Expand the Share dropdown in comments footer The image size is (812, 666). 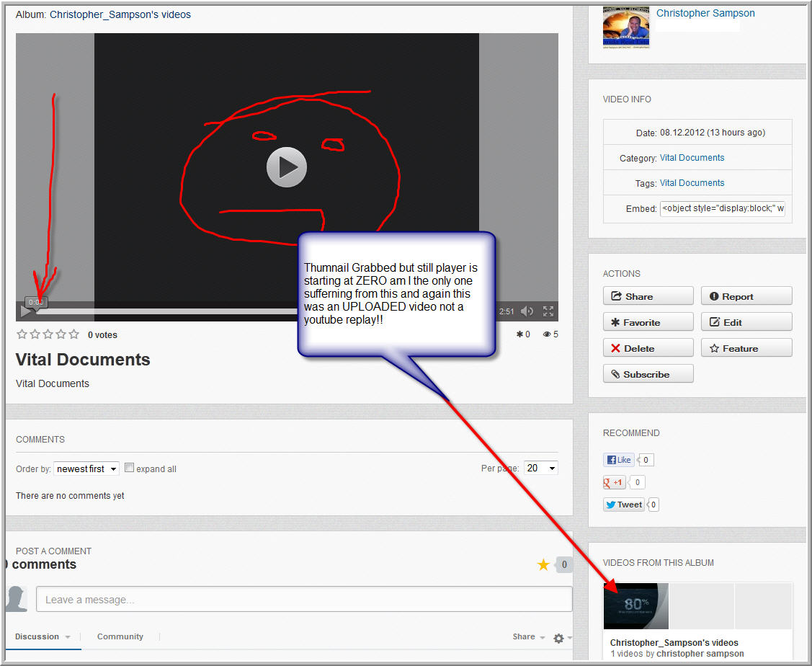pyautogui.click(x=529, y=637)
